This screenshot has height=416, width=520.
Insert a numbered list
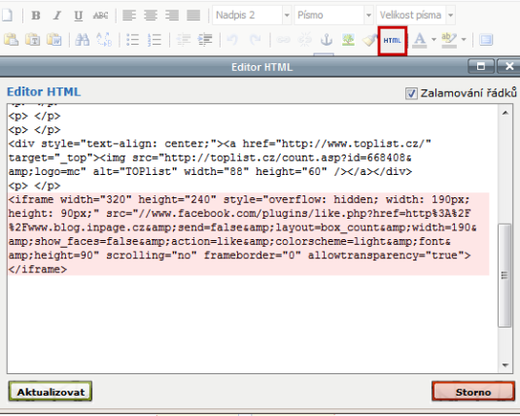(154, 40)
